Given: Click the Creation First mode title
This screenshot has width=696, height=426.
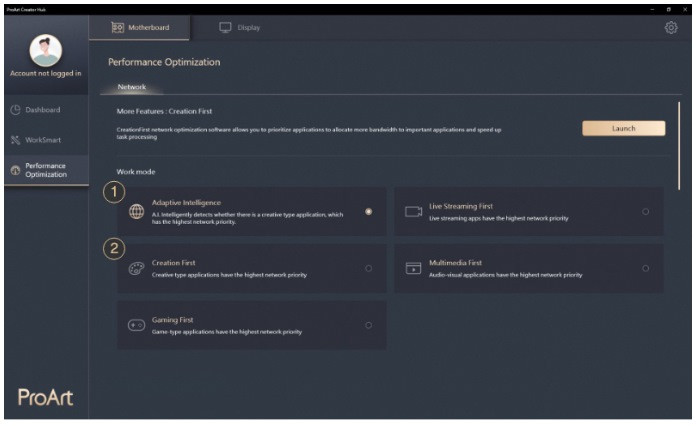Looking at the screenshot, I should coord(174,263).
